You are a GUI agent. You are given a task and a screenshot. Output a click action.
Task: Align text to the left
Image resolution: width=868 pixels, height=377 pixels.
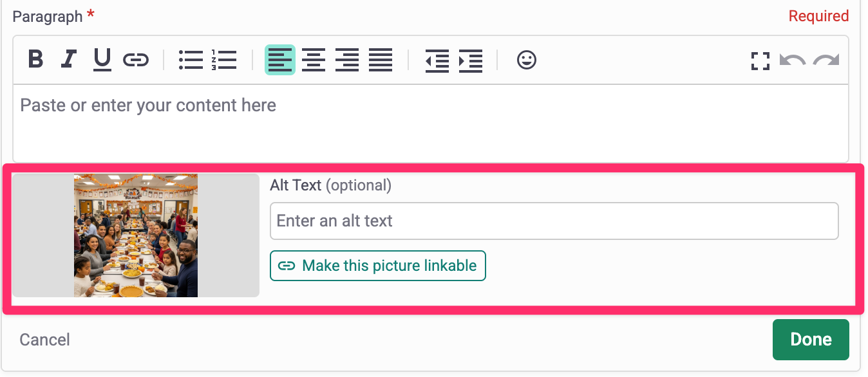click(280, 60)
